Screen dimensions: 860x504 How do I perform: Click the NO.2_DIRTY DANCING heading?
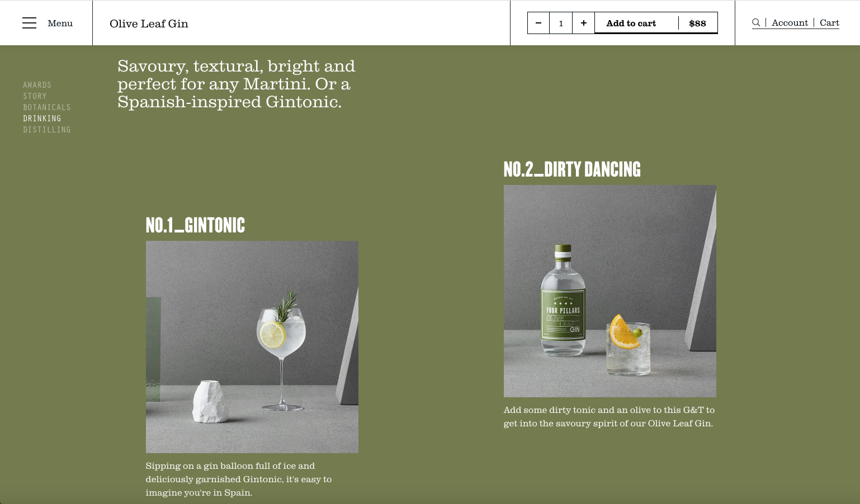[x=572, y=169]
